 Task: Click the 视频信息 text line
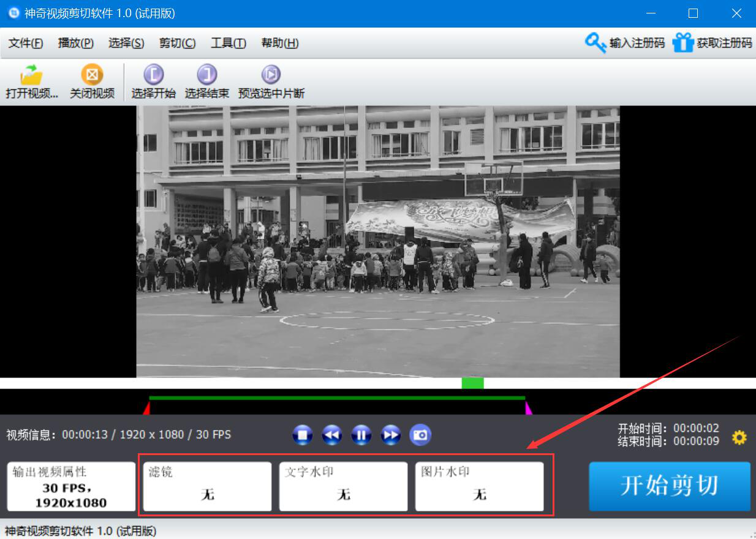pyautogui.click(x=119, y=435)
